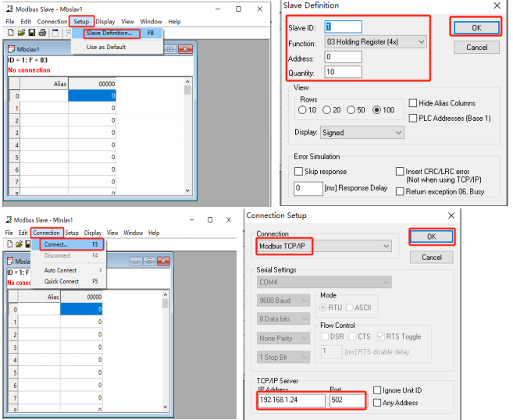Viewport: 513px width, 420px height.
Task: Click Print icon in upper Modbus Slave toolbar
Action: click(x=42, y=32)
